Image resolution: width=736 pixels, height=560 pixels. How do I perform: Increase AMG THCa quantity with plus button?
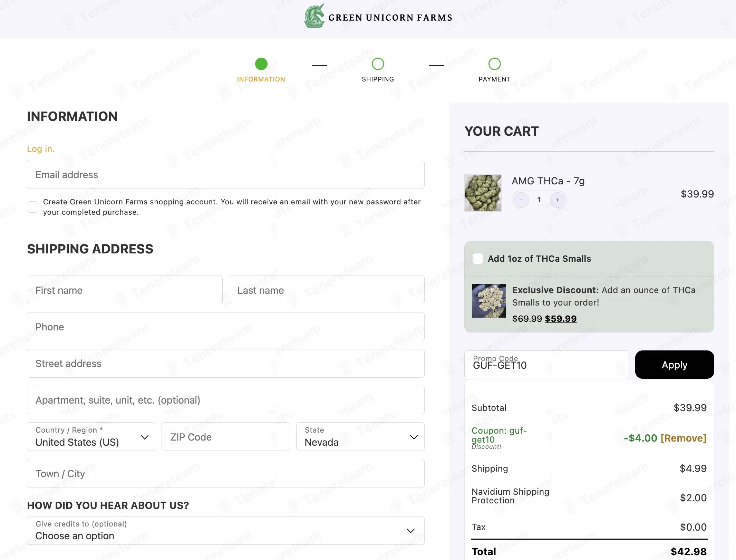click(558, 200)
